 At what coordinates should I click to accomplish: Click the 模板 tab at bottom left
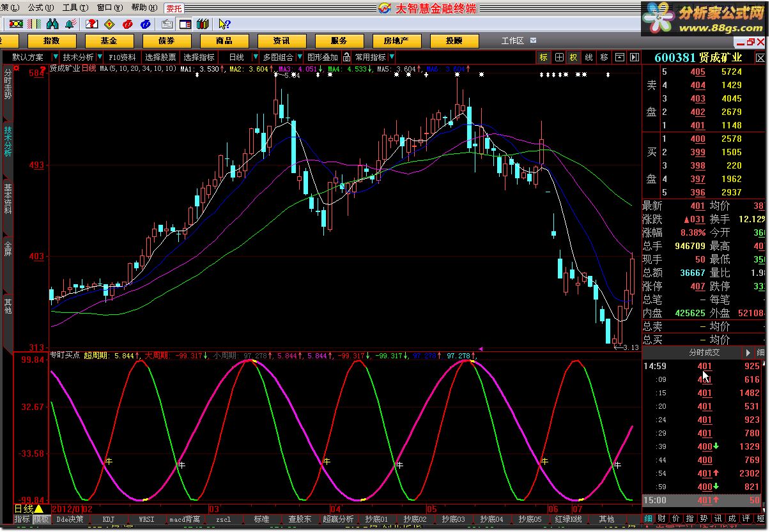tap(42, 519)
